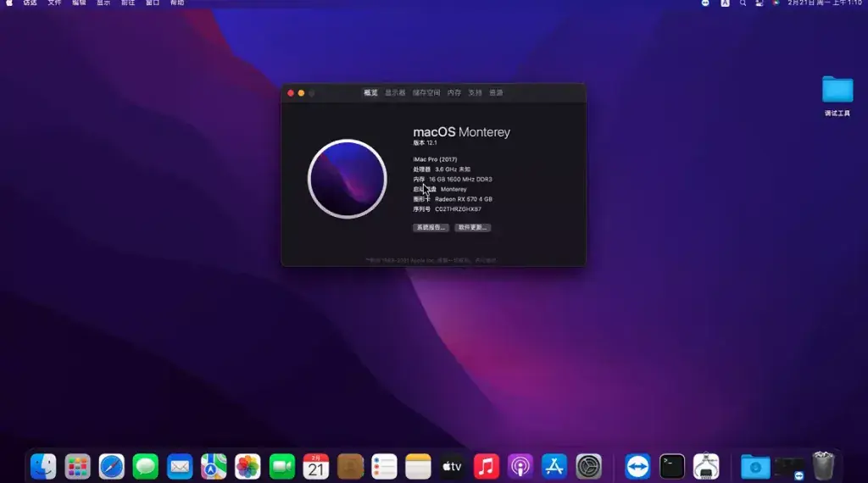Open the 文件 menu
Viewport: 868px width, 483px height.
click(x=54, y=3)
